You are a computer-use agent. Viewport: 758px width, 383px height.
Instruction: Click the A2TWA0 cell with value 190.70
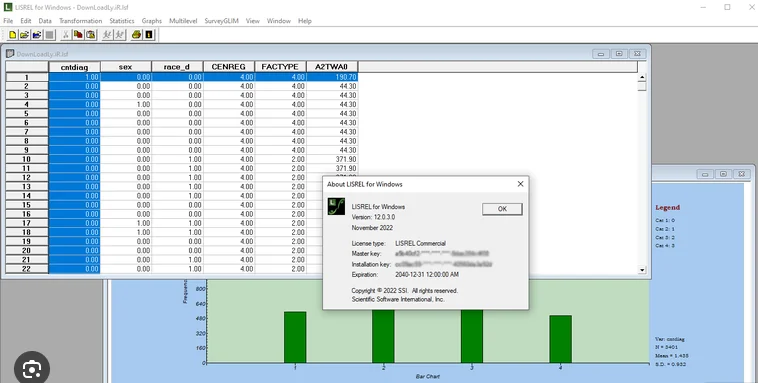[x=332, y=77]
